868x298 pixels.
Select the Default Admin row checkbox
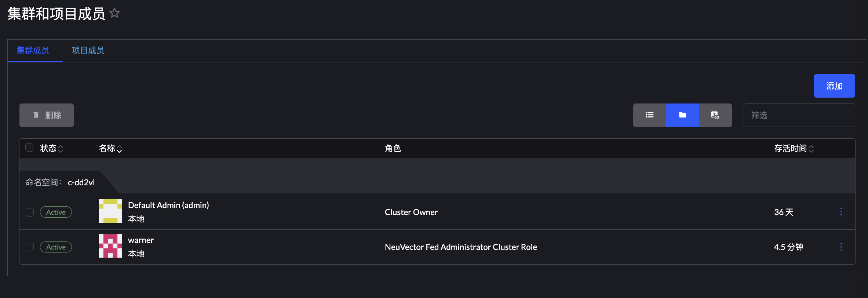[29, 212]
